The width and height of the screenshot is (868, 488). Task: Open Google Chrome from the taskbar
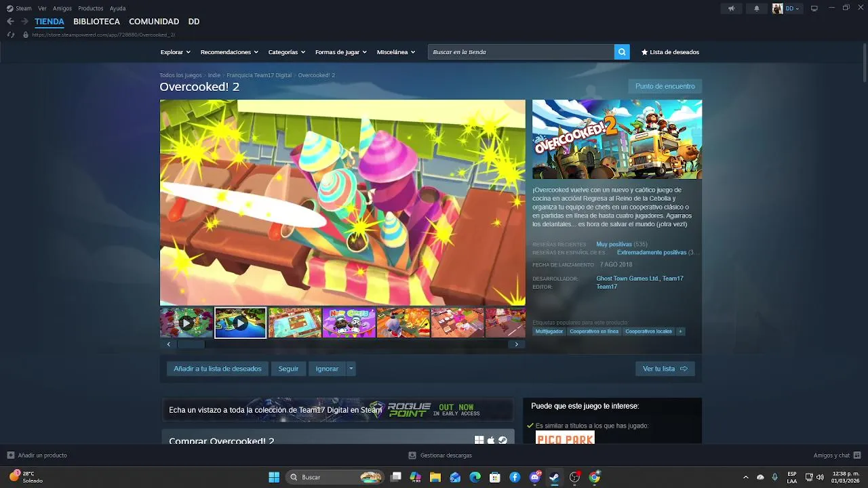[595, 477]
